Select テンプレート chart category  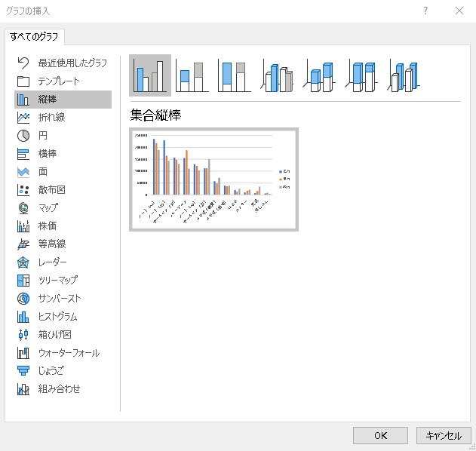point(58,81)
